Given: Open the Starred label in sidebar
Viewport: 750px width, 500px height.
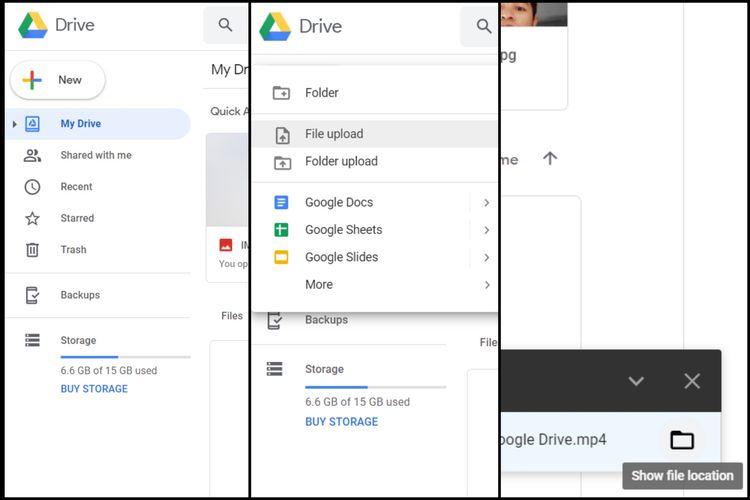Looking at the screenshot, I should [x=77, y=218].
